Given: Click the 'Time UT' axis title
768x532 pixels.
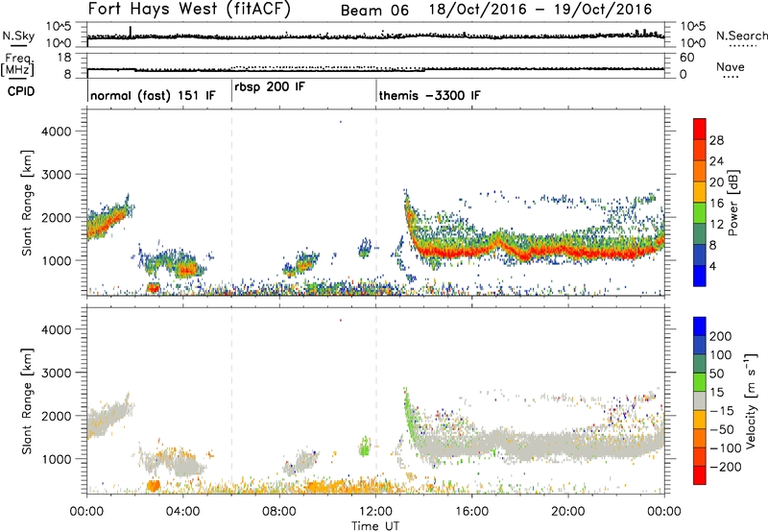Looking at the screenshot, I should (x=375, y=526).
